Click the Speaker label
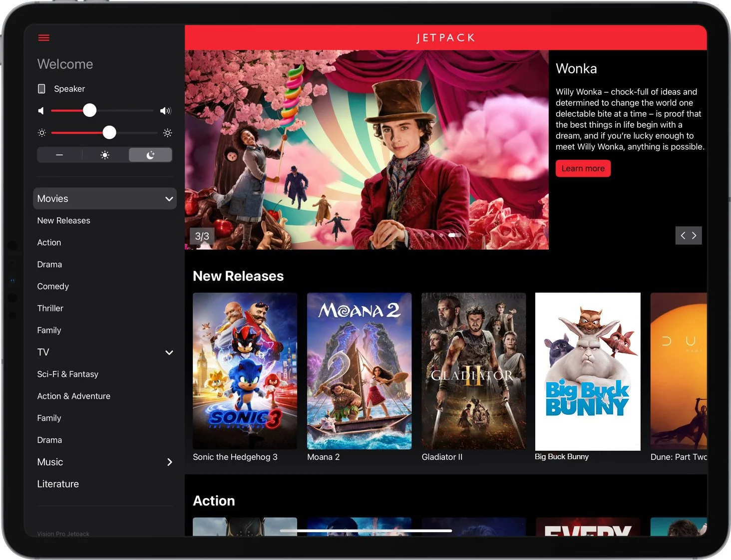The width and height of the screenshot is (731, 560). pos(69,89)
